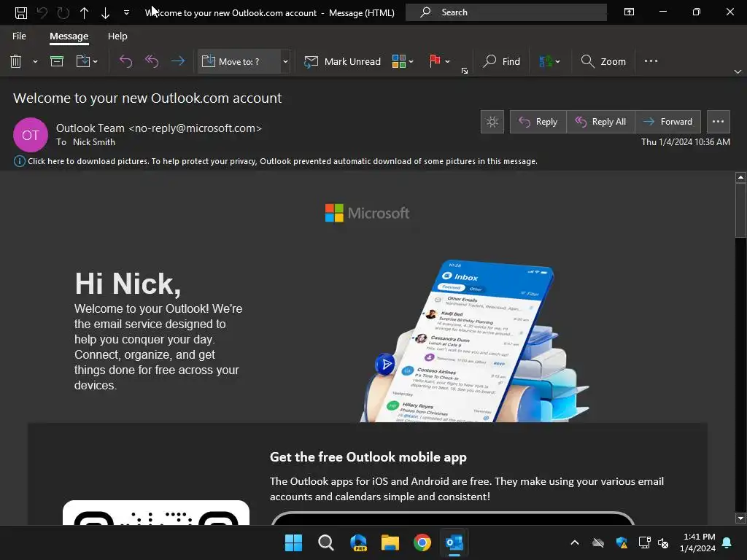Viewport: 747px width, 560px height.
Task: Click the OT sender avatar
Action: tap(31, 135)
